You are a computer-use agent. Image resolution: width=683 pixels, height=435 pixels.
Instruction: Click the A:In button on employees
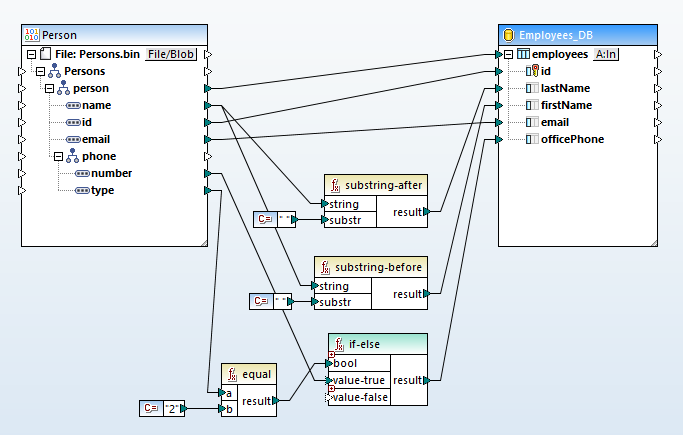point(606,54)
